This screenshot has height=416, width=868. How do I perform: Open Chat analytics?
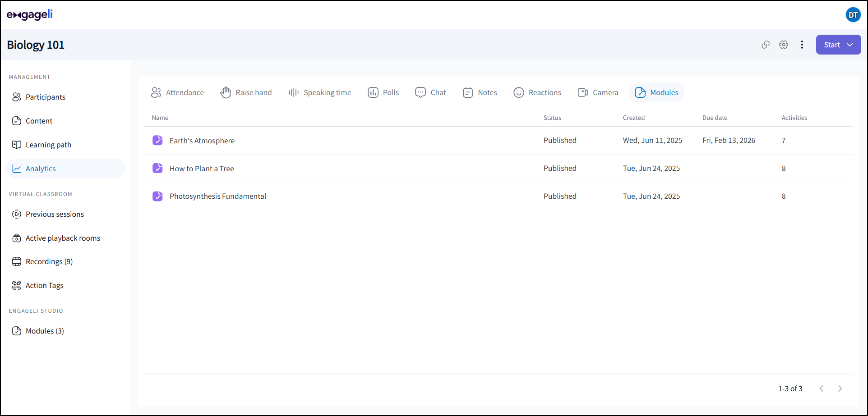click(430, 92)
